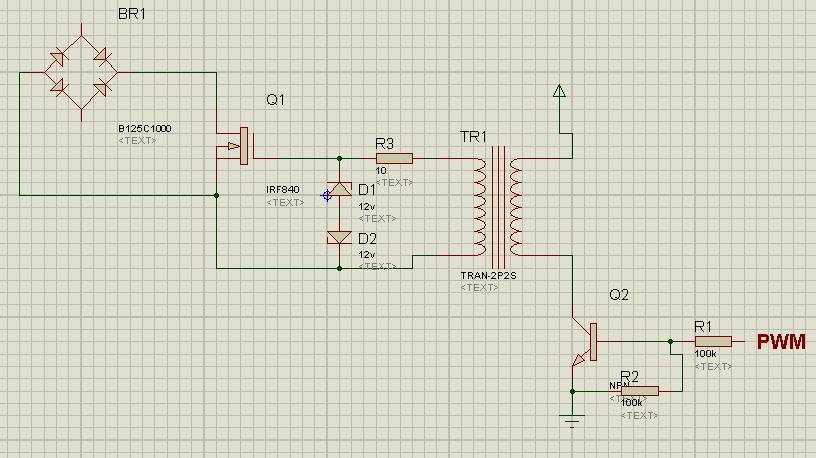
Task: Click the IRF840 part value text
Action: [283, 189]
